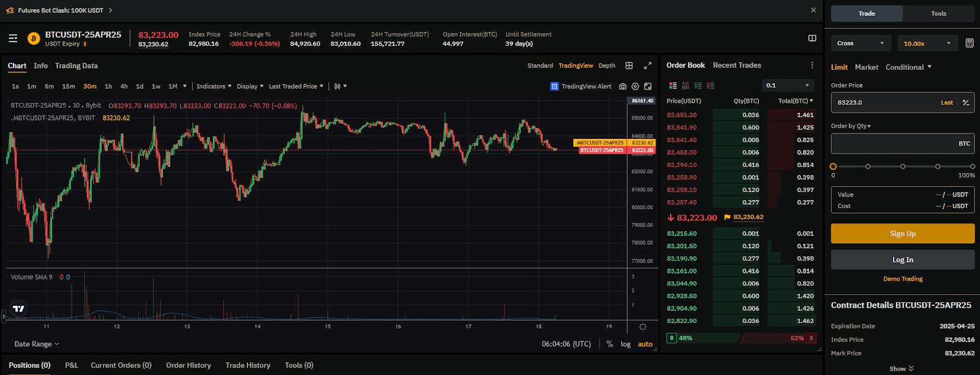
Task: Open order book more options menu
Action: coord(812,65)
